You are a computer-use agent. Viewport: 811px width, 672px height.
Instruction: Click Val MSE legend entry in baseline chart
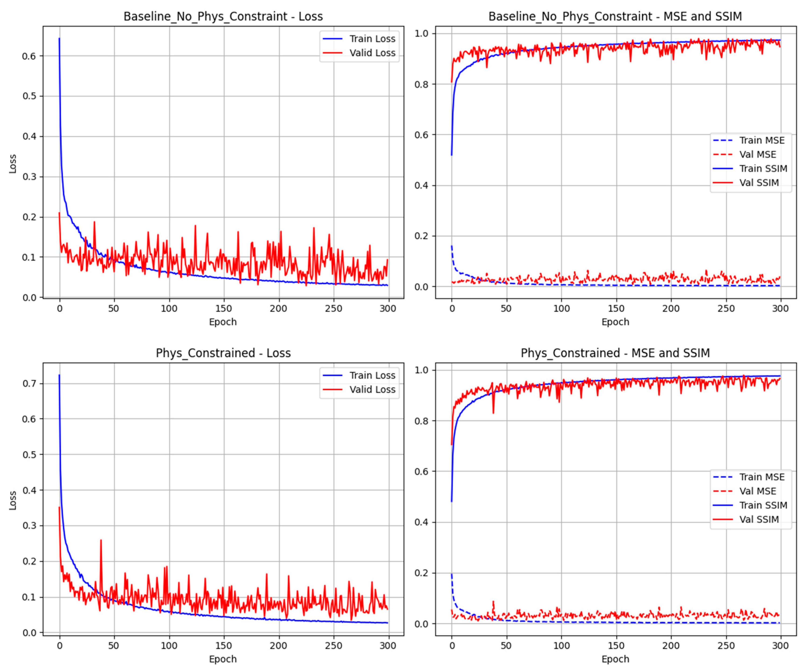tap(757, 155)
